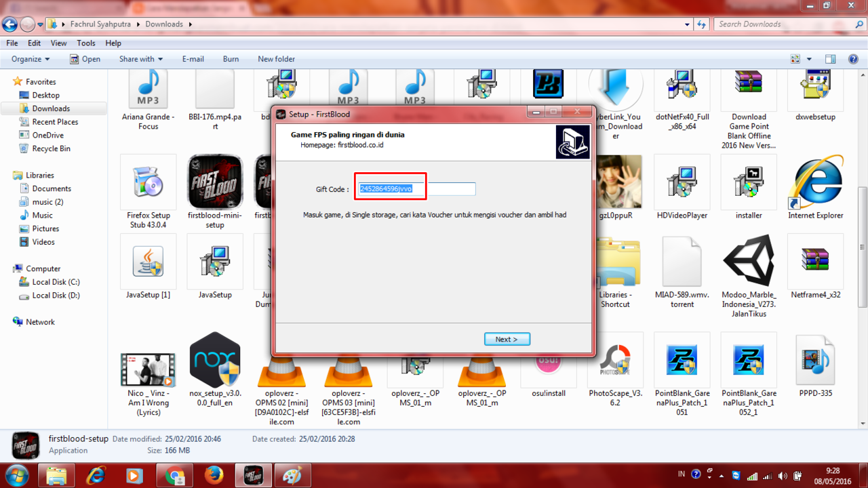Open the File menu
Image resolution: width=868 pixels, height=488 pixels.
click(12, 43)
